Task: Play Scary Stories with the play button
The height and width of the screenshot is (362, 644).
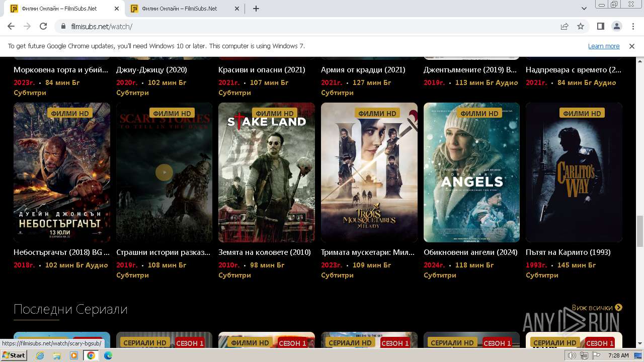Action: pos(164,172)
